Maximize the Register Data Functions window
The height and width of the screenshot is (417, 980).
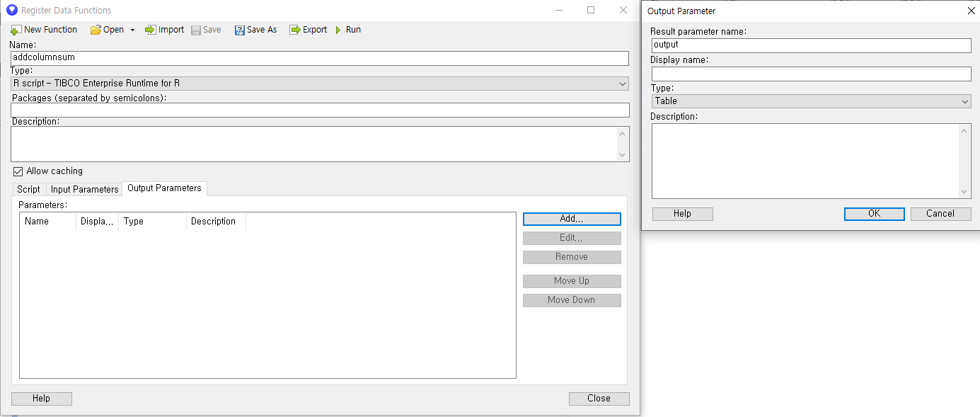591,10
